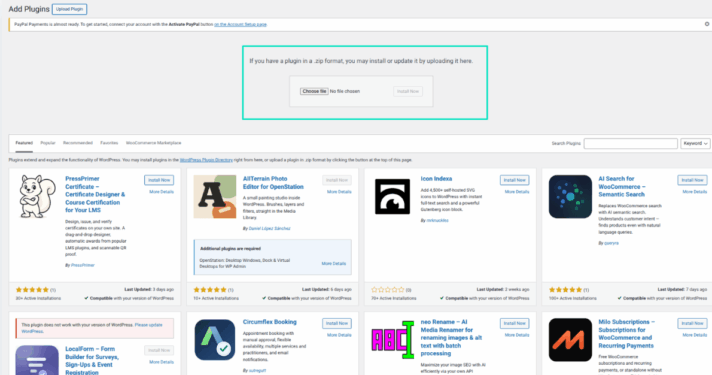View More Details for Circumflex Booking

coord(339,335)
